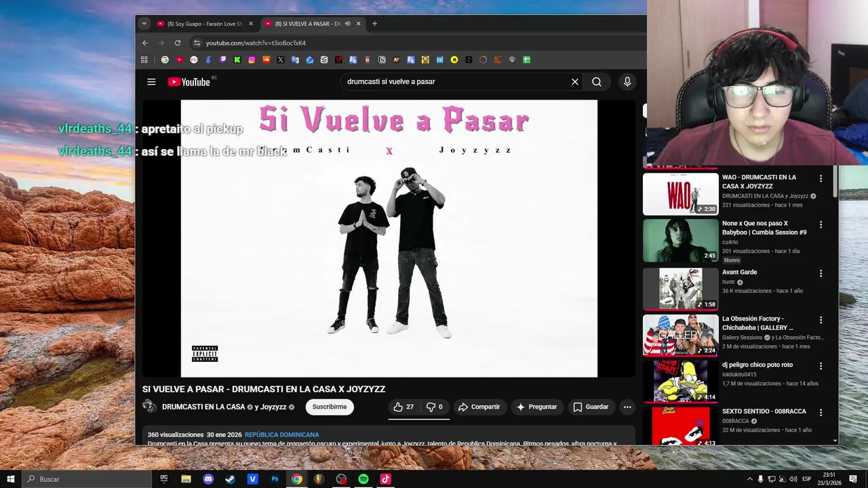Open a new Chrome tab

click(374, 24)
